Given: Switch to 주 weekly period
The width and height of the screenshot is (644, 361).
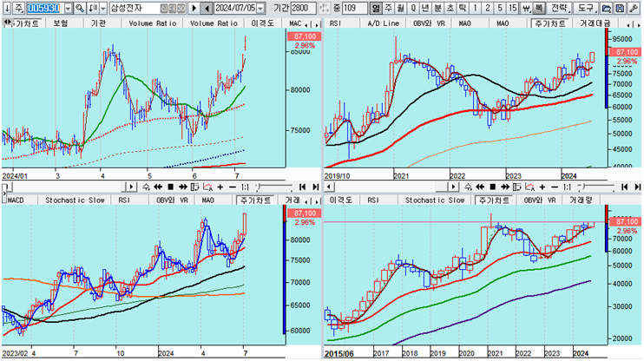Looking at the screenshot, I should pyautogui.click(x=388, y=8).
